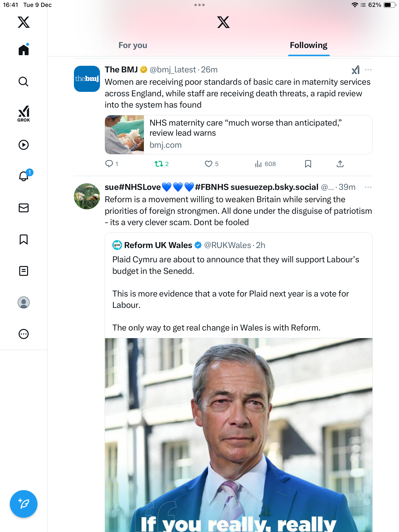
Task: Open more options on BMJ post
Action: click(368, 70)
